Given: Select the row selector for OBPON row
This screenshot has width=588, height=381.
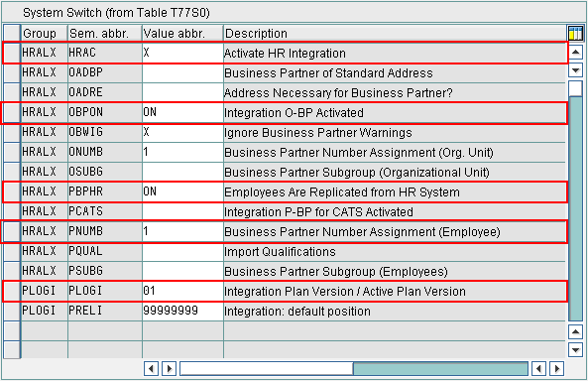Looking at the screenshot, I should [12, 112].
